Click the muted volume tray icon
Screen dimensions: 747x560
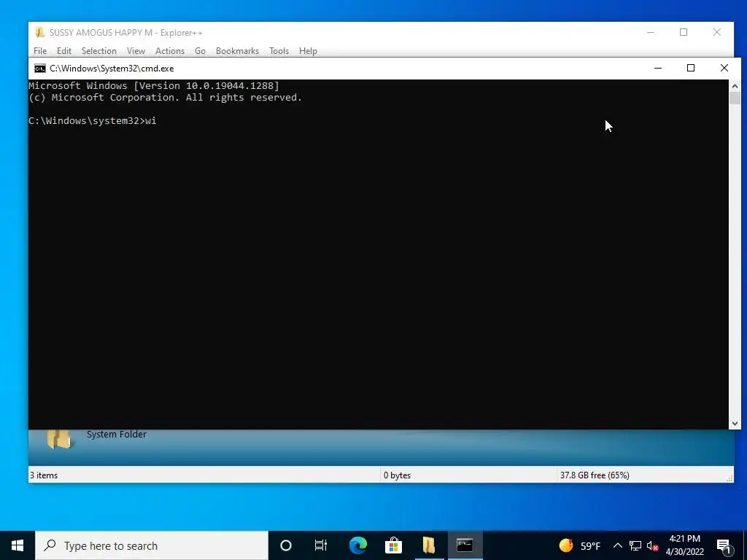tap(652, 545)
